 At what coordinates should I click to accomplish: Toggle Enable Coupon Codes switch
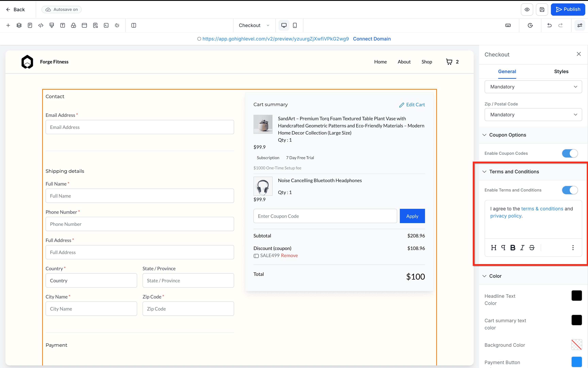(x=570, y=153)
